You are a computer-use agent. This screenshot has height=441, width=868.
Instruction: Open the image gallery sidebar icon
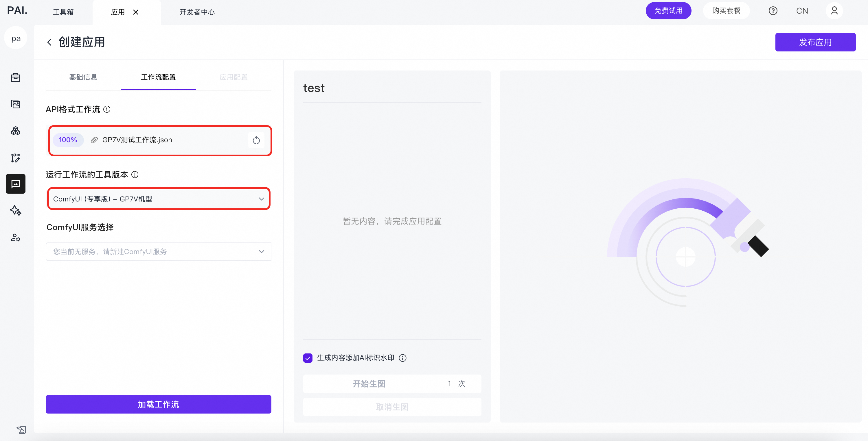coord(16,104)
